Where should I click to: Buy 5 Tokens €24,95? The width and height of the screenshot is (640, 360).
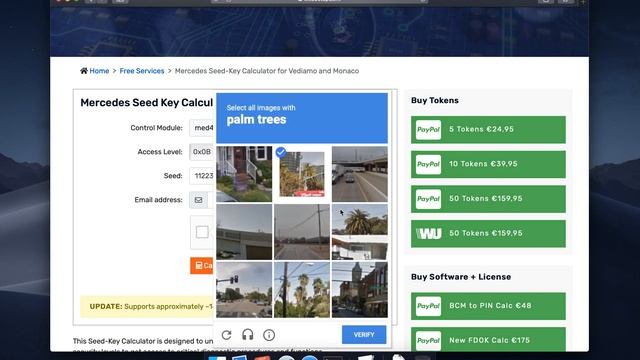(488, 129)
